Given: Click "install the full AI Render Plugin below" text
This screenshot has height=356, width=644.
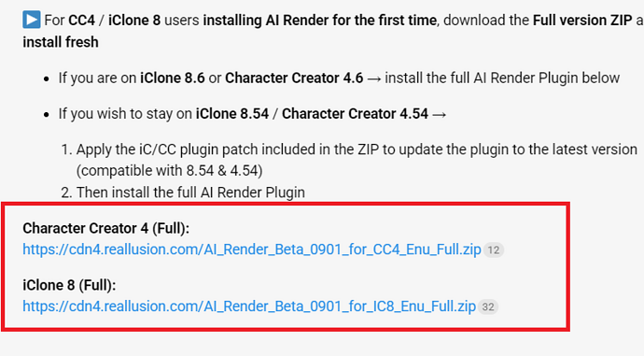Looking at the screenshot, I should [502, 78].
